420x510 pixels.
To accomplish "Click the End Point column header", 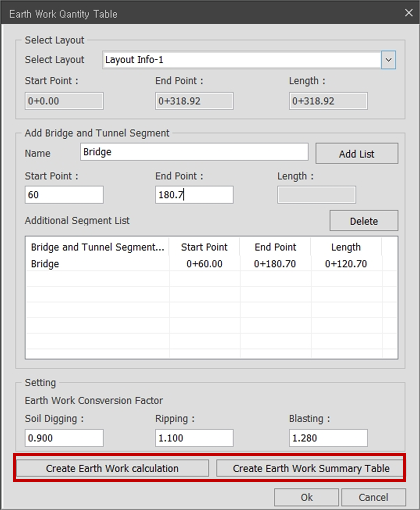I will coord(275,247).
